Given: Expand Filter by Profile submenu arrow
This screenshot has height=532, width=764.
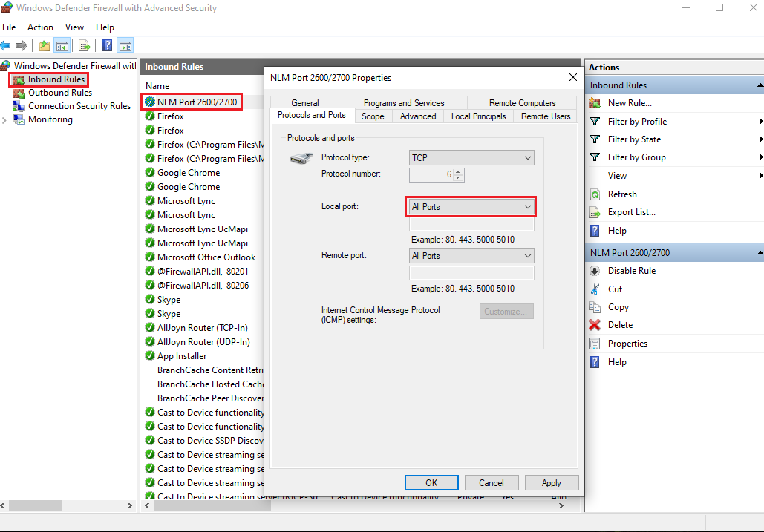Looking at the screenshot, I should [x=760, y=121].
